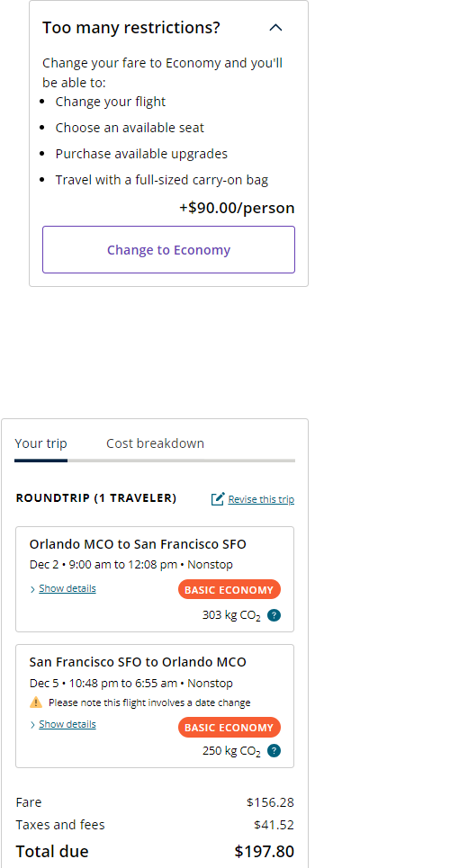Open help icon next to 250 kg CO2

tap(274, 751)
